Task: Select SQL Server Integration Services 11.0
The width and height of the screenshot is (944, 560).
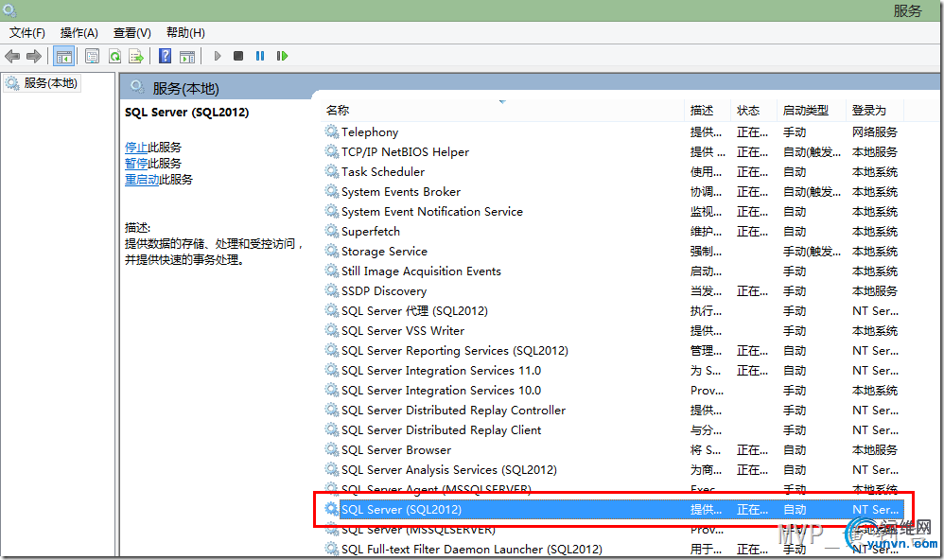Action: coord(613,370)
